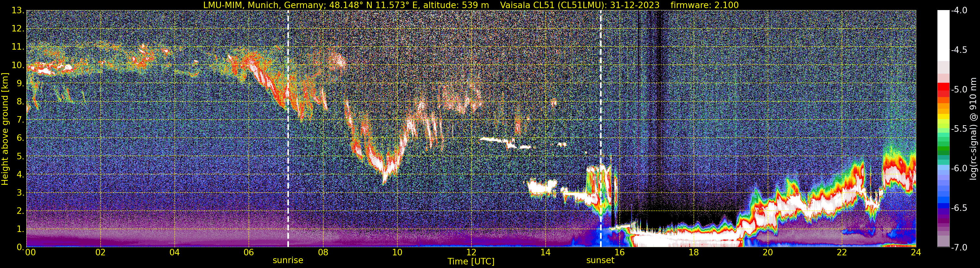
Task: Click the '16' time axis tick label
Action: tap(620, 253)
